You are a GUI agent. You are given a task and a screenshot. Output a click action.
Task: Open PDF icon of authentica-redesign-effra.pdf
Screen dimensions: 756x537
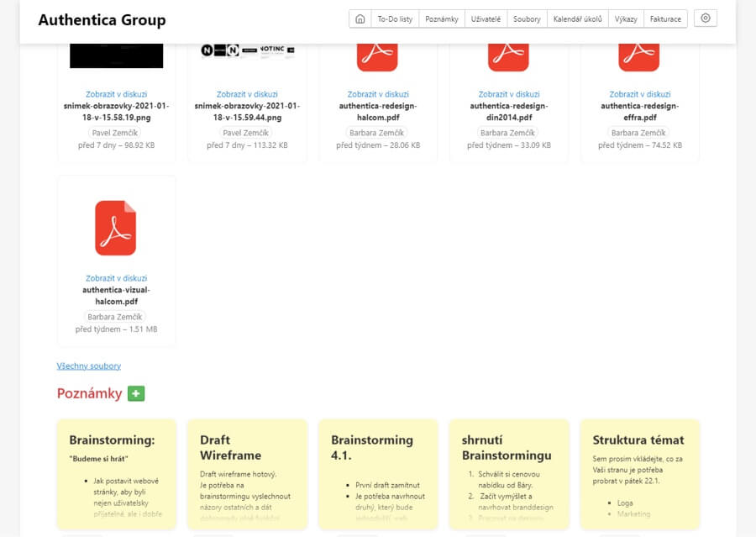(639, 57)
